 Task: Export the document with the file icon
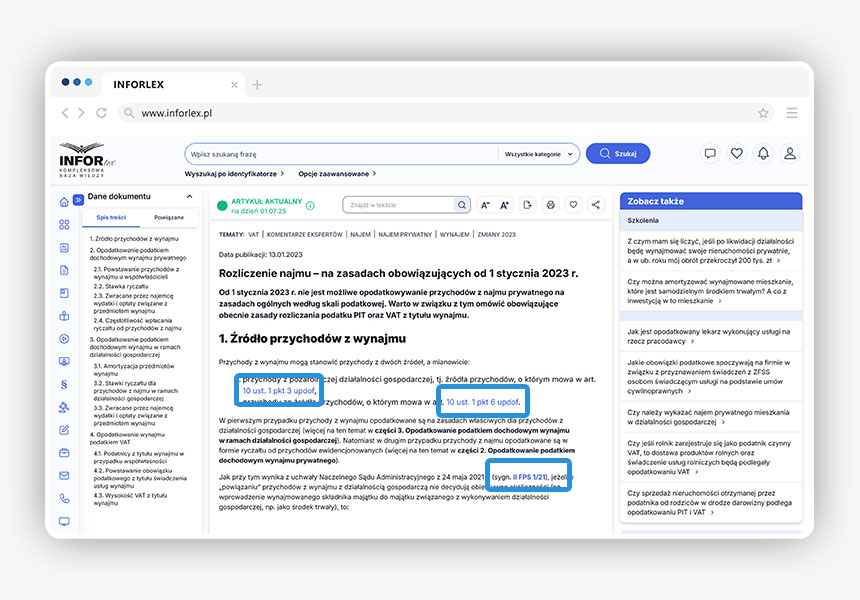(x=527, y=205)
